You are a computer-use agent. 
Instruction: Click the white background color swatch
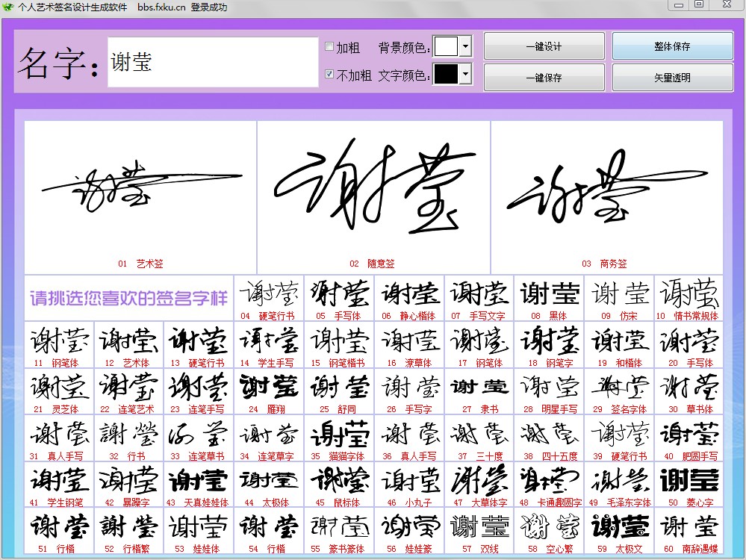447,47
